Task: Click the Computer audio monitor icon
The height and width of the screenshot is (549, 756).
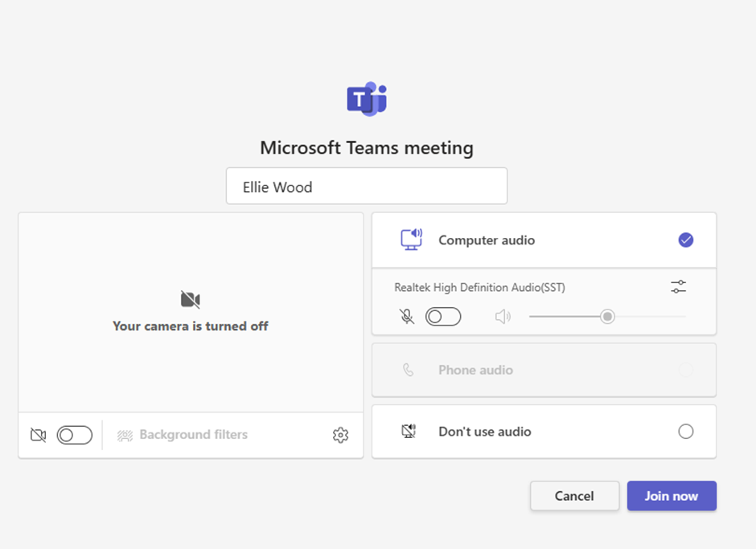Action: (411, 240)
